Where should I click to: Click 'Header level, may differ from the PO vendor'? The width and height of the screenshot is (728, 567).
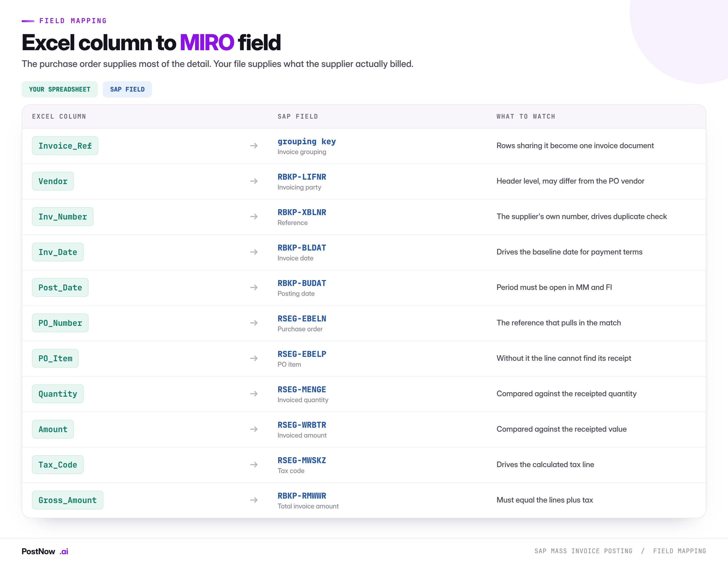click(x=570, y=181)
